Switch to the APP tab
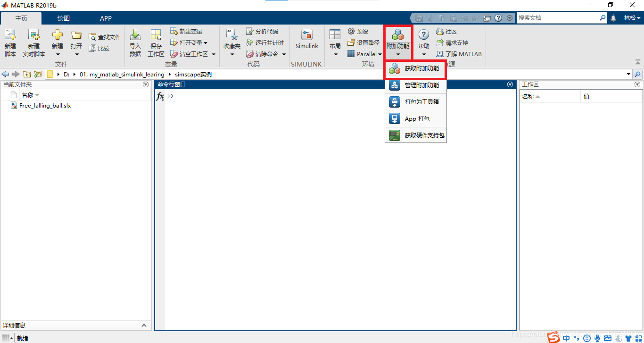 (x=106, y=18)
